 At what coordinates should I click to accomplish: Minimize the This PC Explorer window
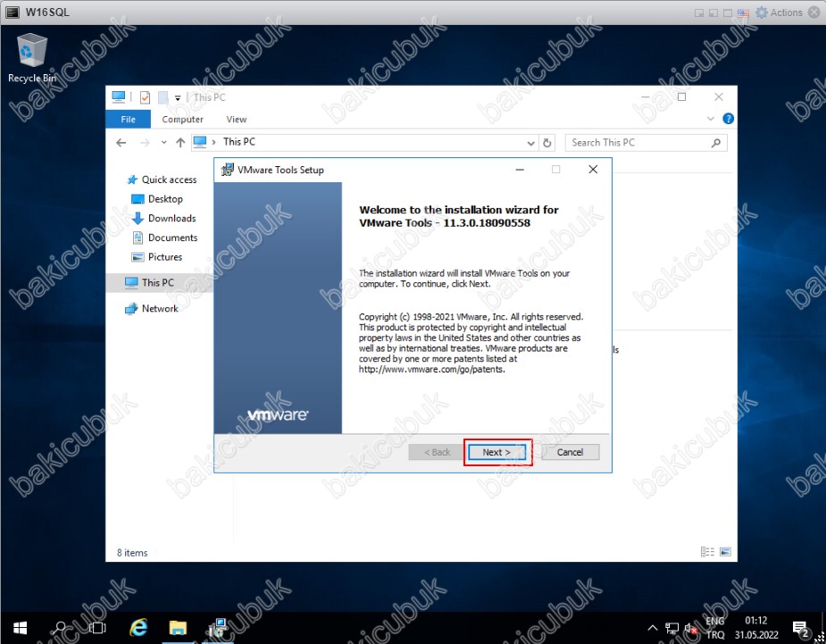pyautogui.click(x=646, y=97)
